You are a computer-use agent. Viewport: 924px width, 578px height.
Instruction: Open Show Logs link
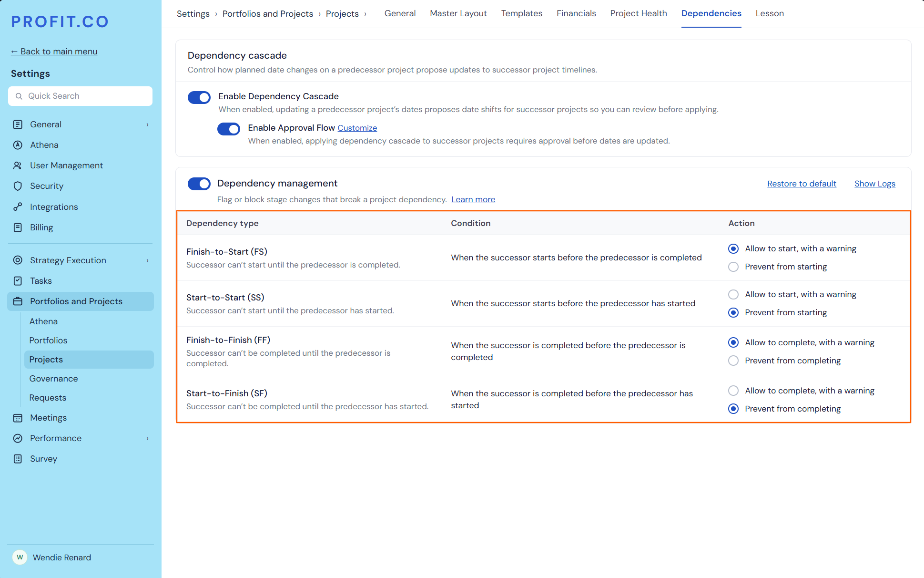[x=875, y=184]
